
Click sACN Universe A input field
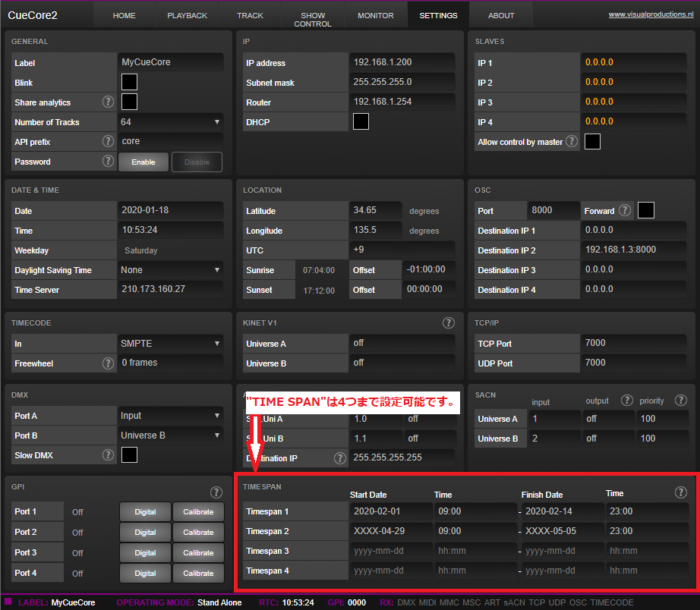(x=554, y=419)
